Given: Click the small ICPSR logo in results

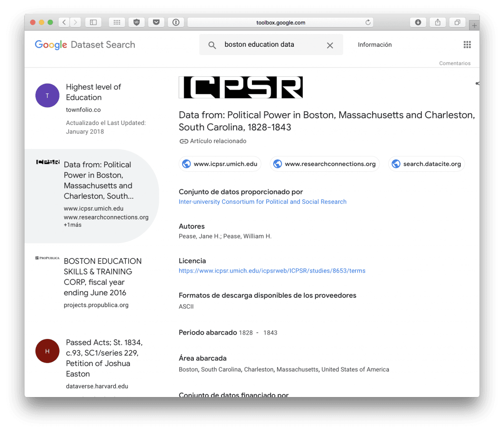Looking at the screenshot, I should (x=48, y=162).
